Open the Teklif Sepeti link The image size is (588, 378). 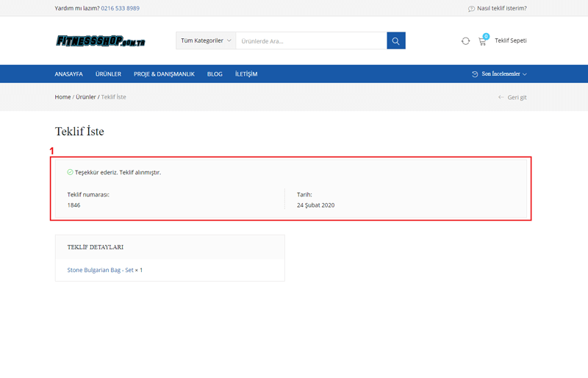[510, 41]
